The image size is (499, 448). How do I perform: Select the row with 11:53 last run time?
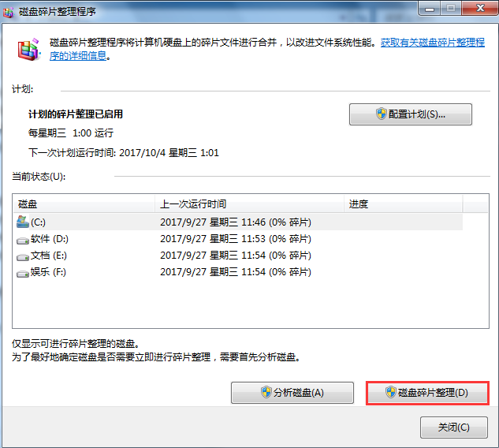[x=235, y=239]
